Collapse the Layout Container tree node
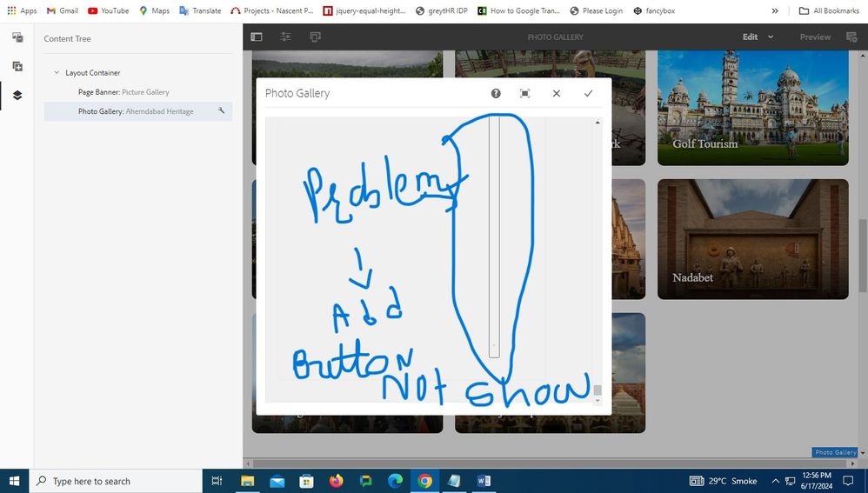Viewport: 868px width, 493px height. coord(57,73)
